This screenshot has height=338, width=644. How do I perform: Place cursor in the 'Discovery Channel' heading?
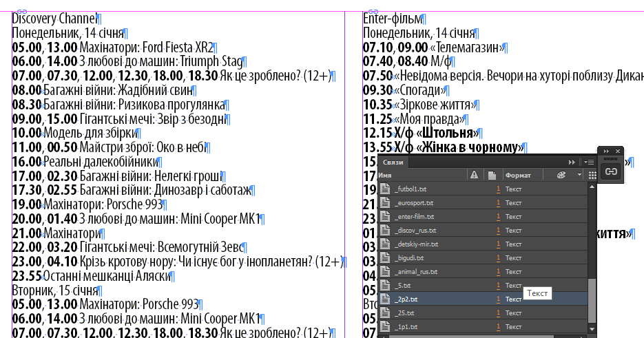pos(54,19)
